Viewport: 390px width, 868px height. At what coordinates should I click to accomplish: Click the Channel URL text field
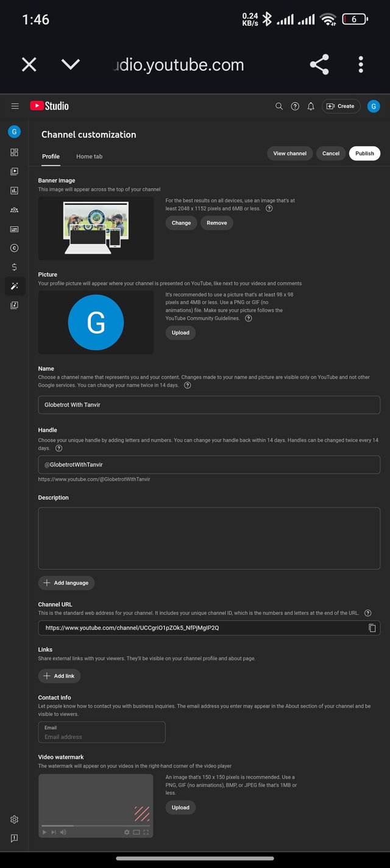point(209,628)
